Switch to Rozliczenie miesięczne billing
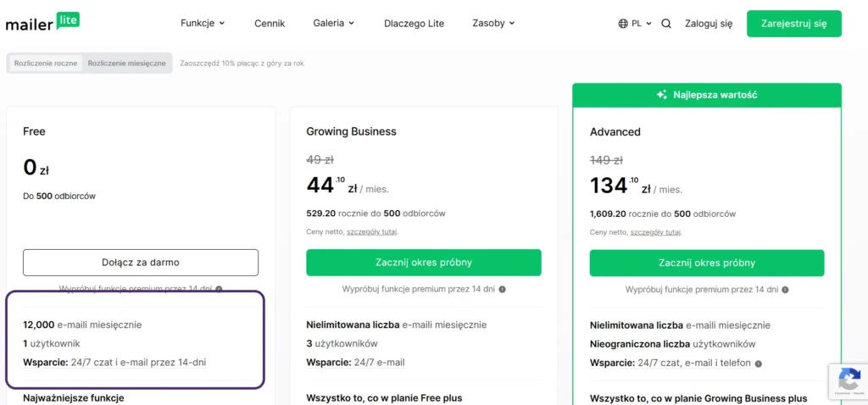This screenshot has height=405, width=868. pos(127,63)
